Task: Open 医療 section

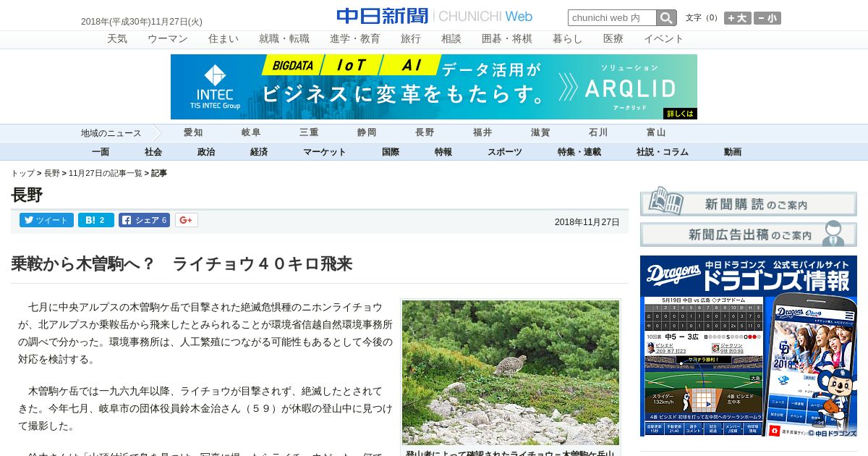Action: pyautogui.click(x=613, y=39)
